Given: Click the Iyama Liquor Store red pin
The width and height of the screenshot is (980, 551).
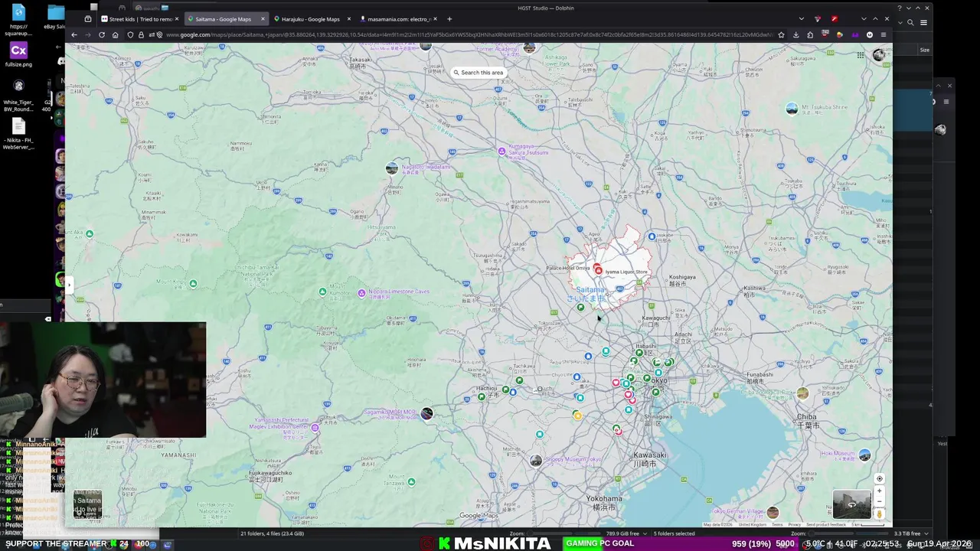Looking at the screenshot, I should [x=598, y=269].
